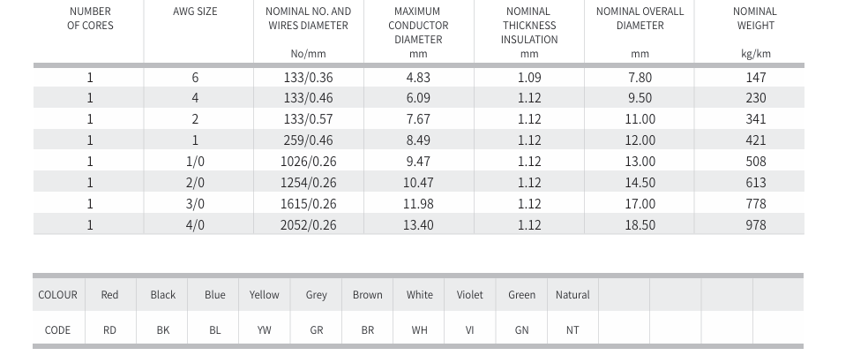Select the 4/0 AWG size cell
The height and width of the screenshot is (363, 868).
click(195, 225)
